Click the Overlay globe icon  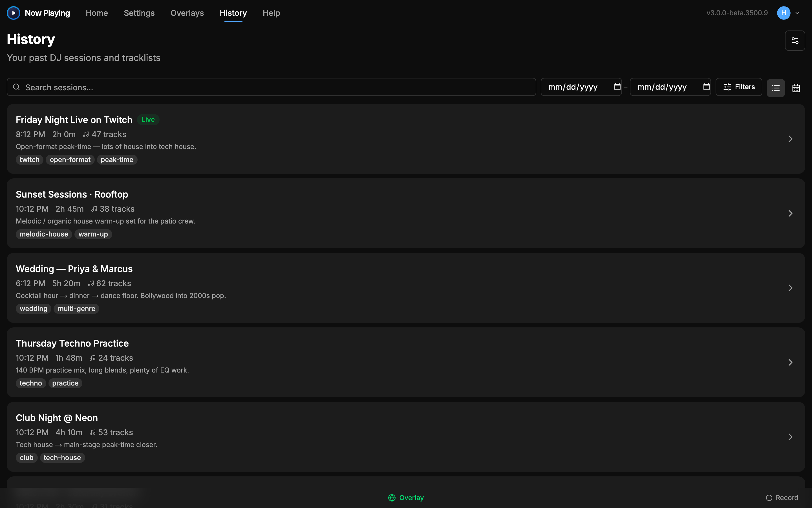point(392,498)
